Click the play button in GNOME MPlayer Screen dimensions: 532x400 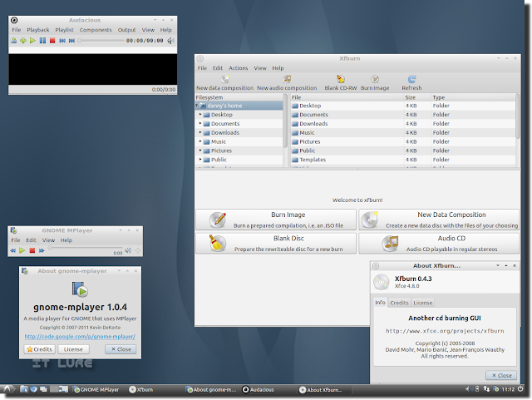(x=22, y=250)
